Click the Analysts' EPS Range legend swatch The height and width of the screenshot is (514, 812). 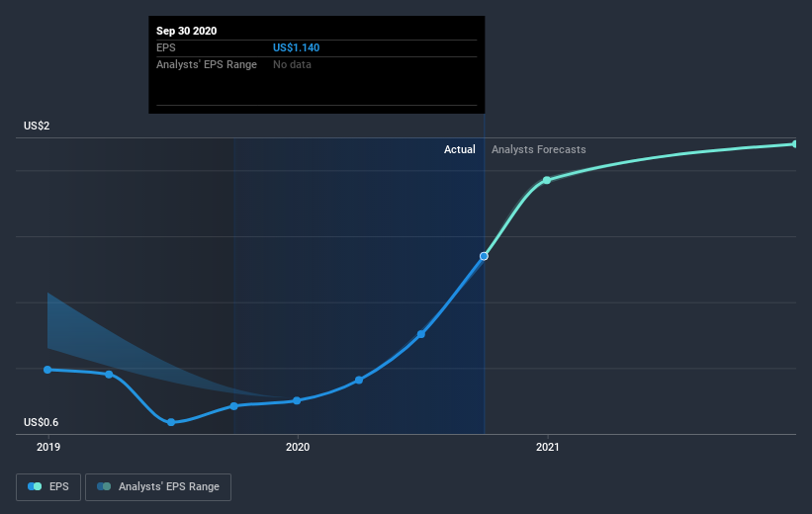tap(104, 486)
